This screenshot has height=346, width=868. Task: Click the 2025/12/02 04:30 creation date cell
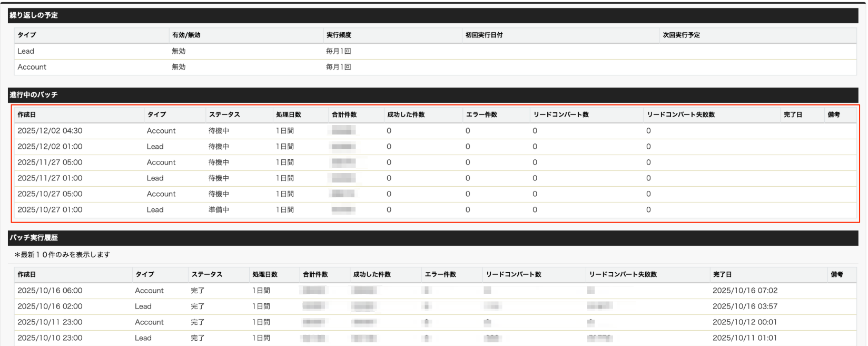(50, 131)
